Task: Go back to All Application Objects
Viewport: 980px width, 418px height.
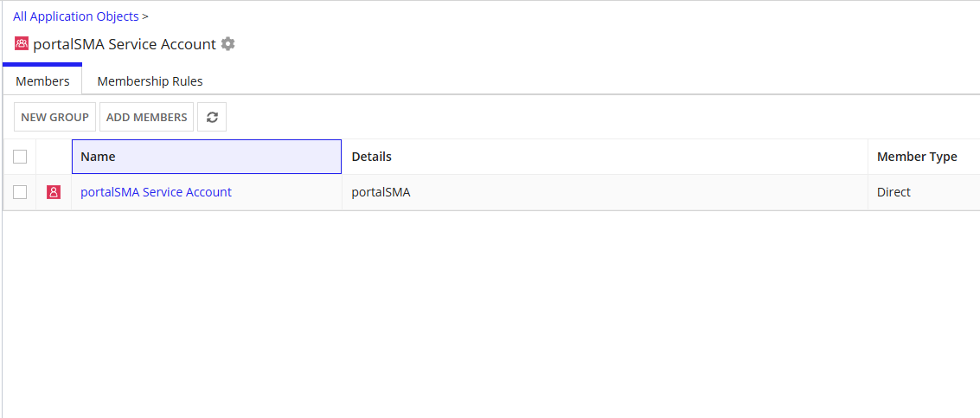Action: 75,16
